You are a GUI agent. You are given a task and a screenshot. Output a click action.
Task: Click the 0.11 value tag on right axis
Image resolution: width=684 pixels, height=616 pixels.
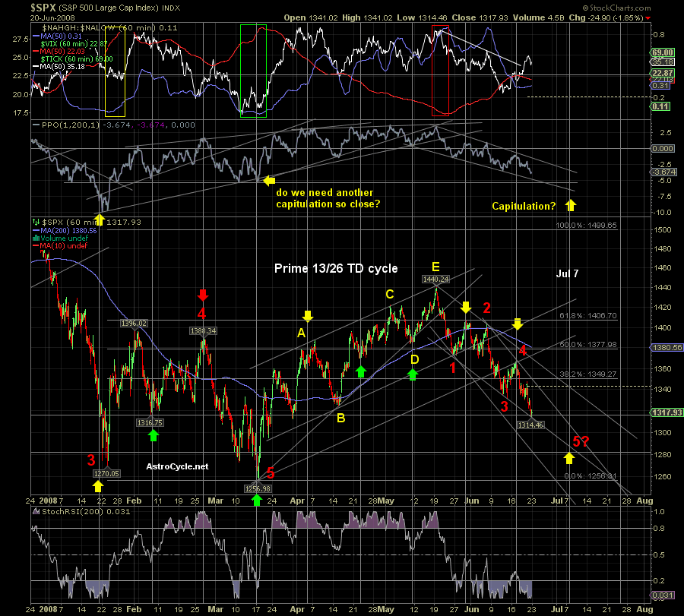(660, 106)
